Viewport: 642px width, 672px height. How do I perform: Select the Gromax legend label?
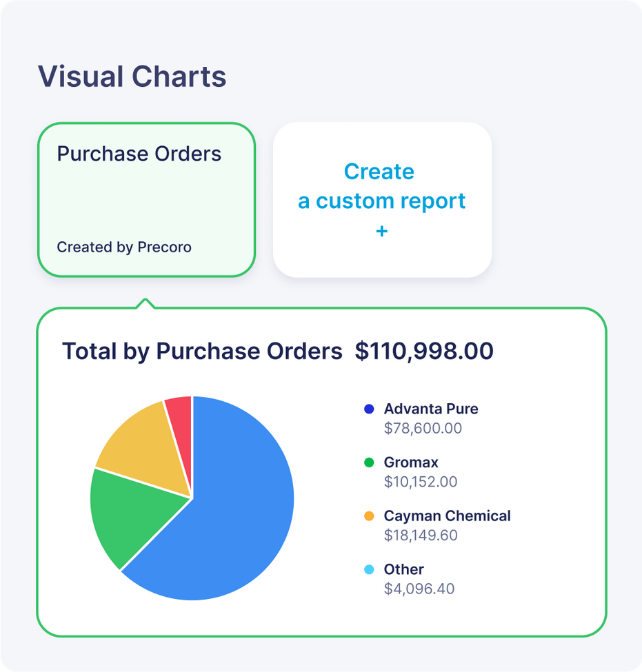coord(411,462)
